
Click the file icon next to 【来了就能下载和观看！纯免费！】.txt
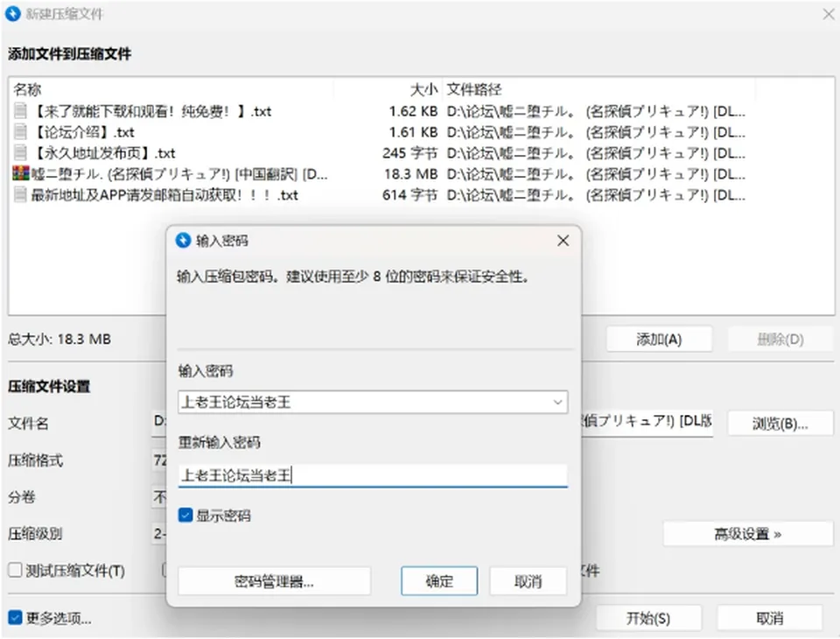click(20, 111)
